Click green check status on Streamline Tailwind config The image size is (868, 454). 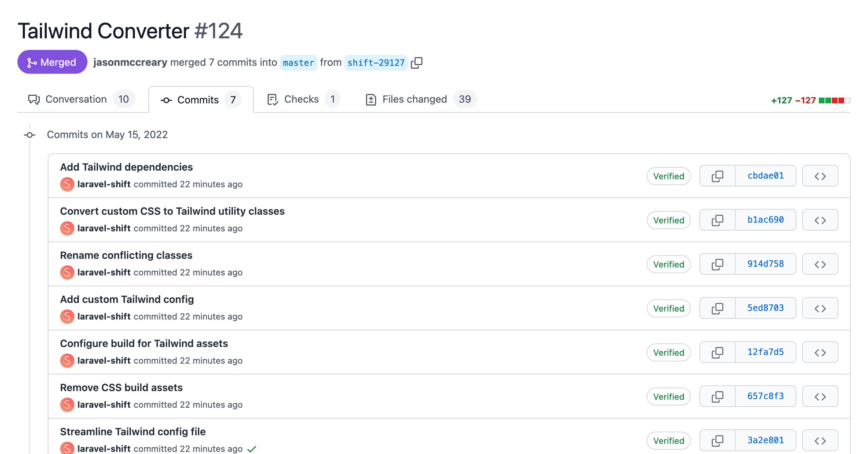point(252,449)
